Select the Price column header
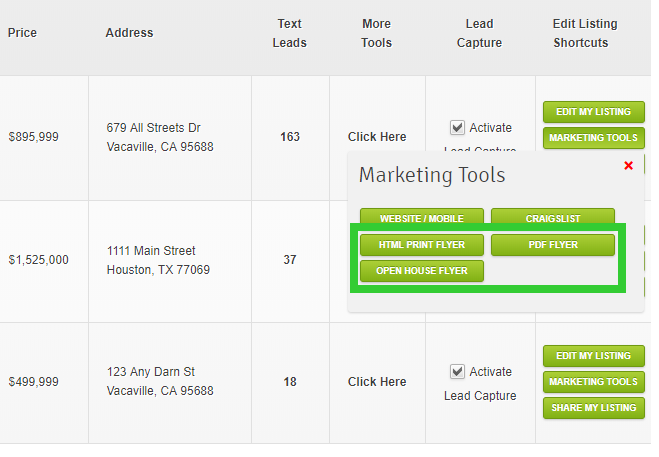The height and width of the screenshot is (457, 659). click(x=22, y=33)
